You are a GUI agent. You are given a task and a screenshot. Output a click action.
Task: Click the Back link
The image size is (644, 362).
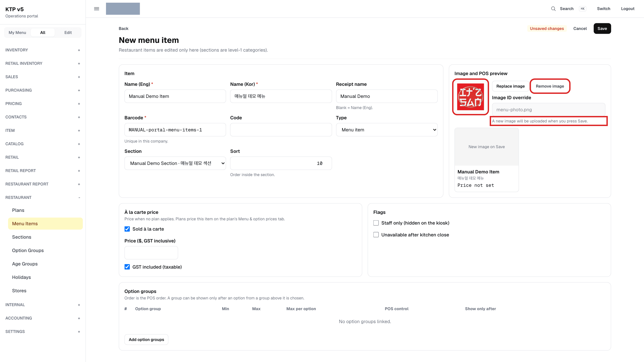123,28
